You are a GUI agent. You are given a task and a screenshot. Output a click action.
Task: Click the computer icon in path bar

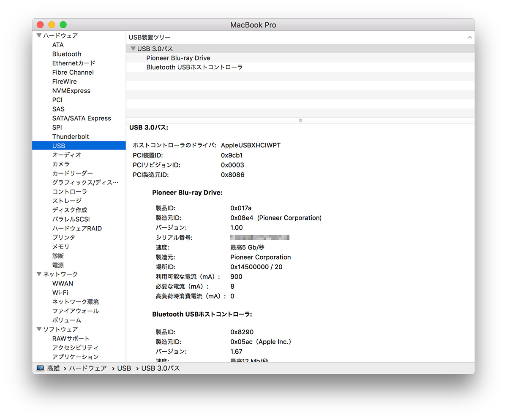pos(40,369)
